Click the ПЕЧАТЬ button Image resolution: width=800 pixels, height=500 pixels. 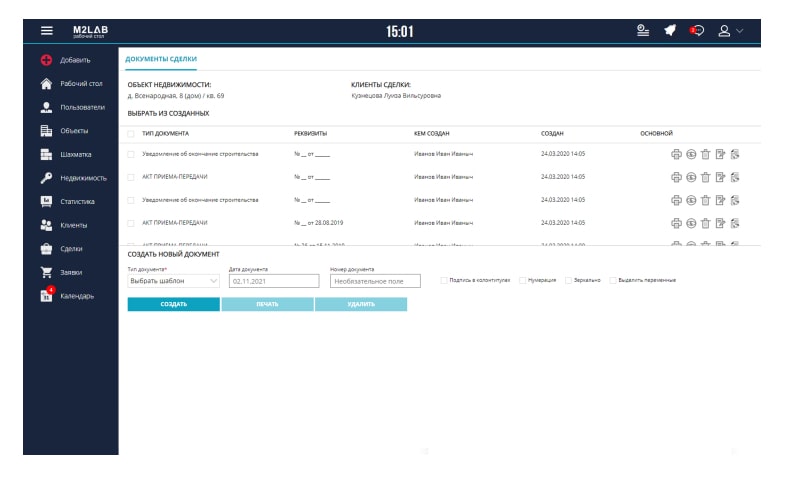[x=267, y=304]
